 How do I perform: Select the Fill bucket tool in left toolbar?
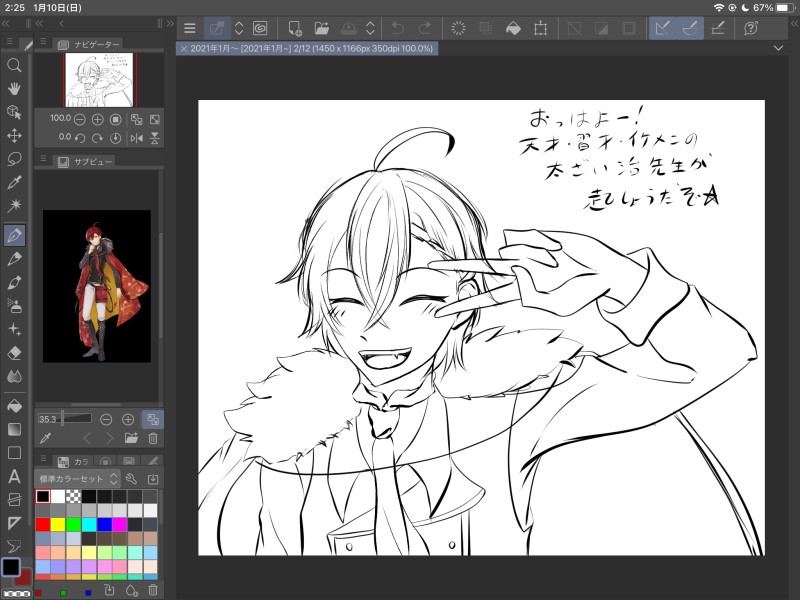coord(14,406)
